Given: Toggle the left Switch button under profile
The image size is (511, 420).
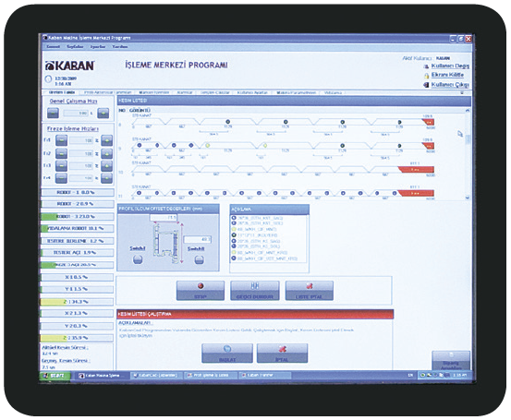Looking at the screenshot, I should pyautogui.click(x=138, y=259).
